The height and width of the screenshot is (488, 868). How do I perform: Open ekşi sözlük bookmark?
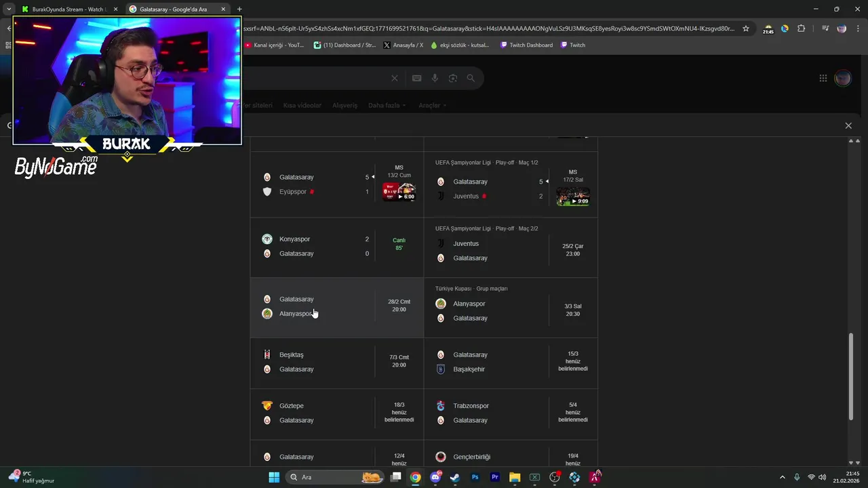coord(460,45)
